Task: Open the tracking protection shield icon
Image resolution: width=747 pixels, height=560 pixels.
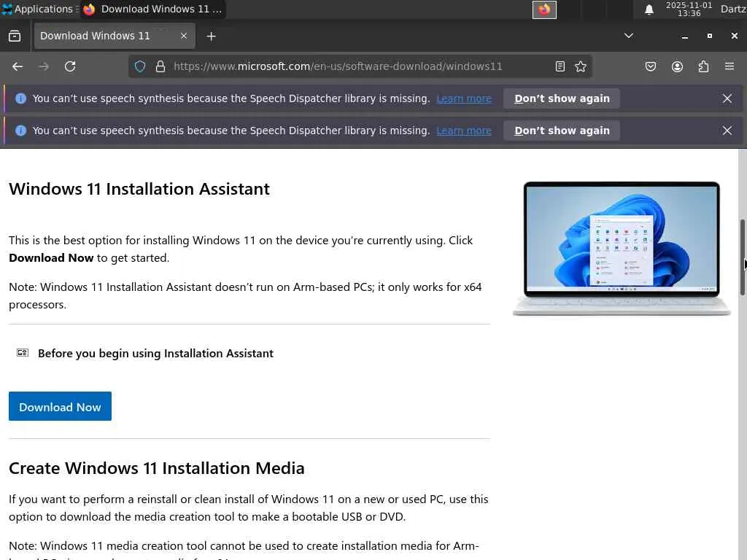Action: (x=140, y=66)
